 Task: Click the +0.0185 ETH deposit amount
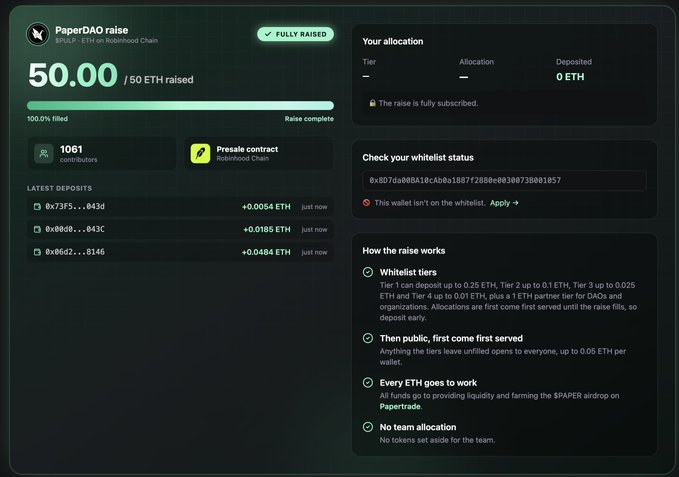(x=267, y=229)
